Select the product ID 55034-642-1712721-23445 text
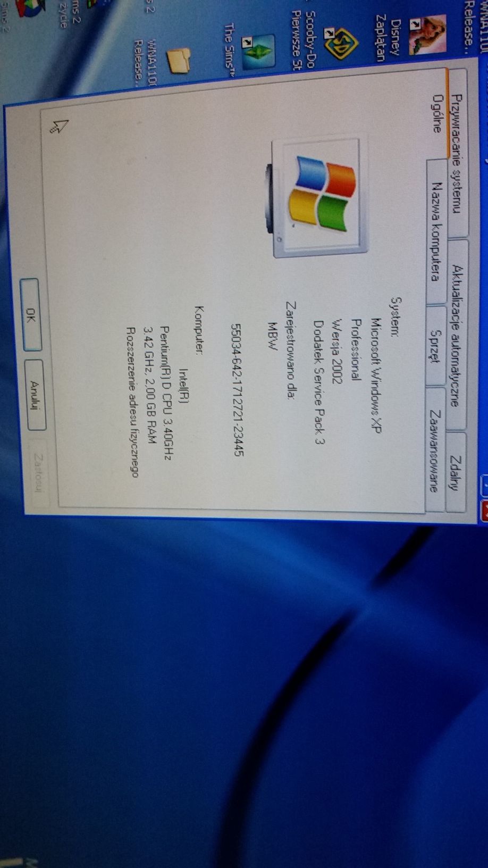 pos(237,390)
